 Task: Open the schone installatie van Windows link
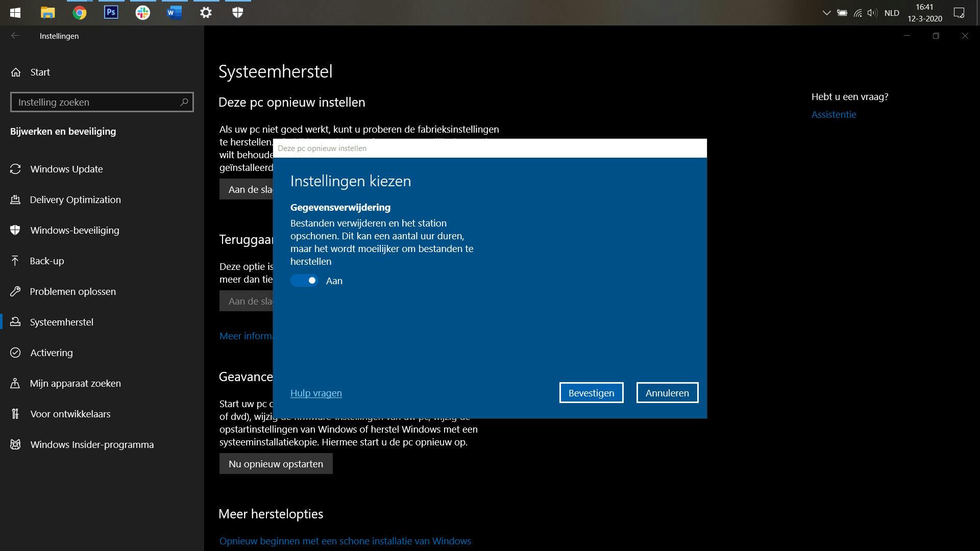pyautogui.click(x=345, y=541)
